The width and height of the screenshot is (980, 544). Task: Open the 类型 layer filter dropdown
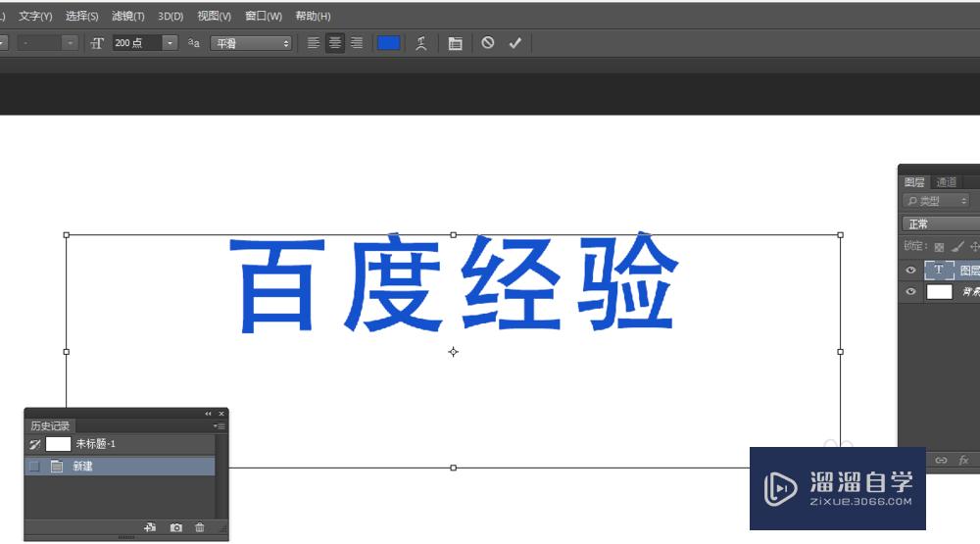pyautogui.click(x=936, y=201)
